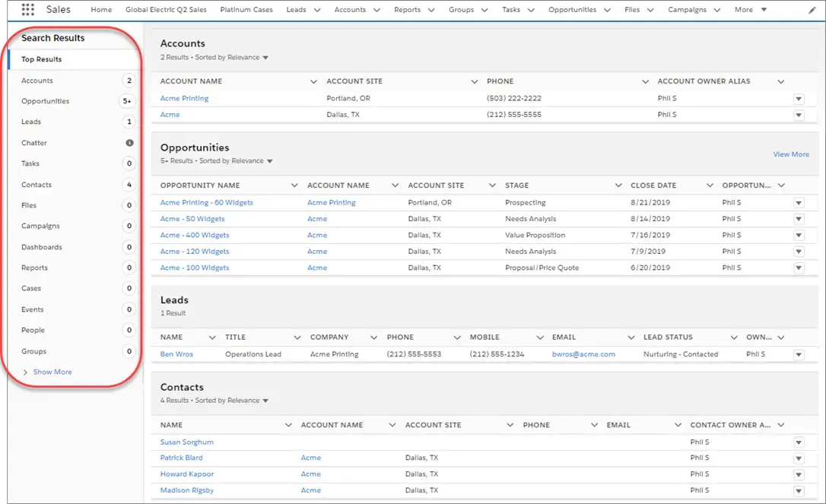The height and width of the screenshot is (504, 826).
Task: Filter results by Leads in sidebar
Action: (75, 122)
